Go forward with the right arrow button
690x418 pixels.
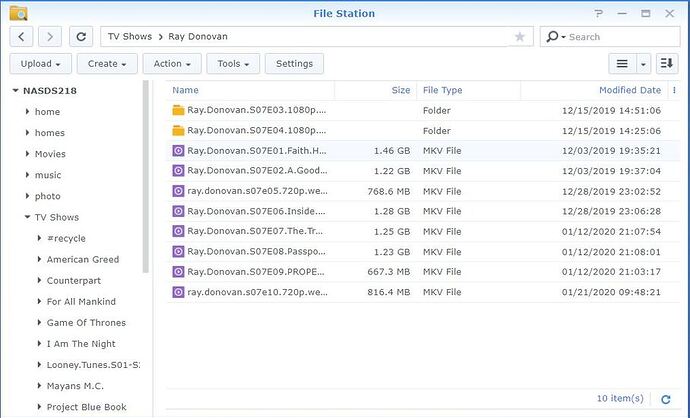tap(50, 37)
